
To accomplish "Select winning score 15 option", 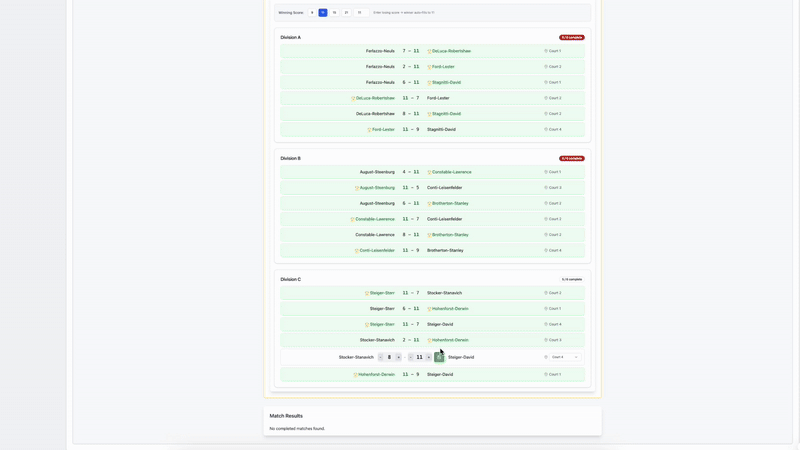I will click(x=334, y=13).
